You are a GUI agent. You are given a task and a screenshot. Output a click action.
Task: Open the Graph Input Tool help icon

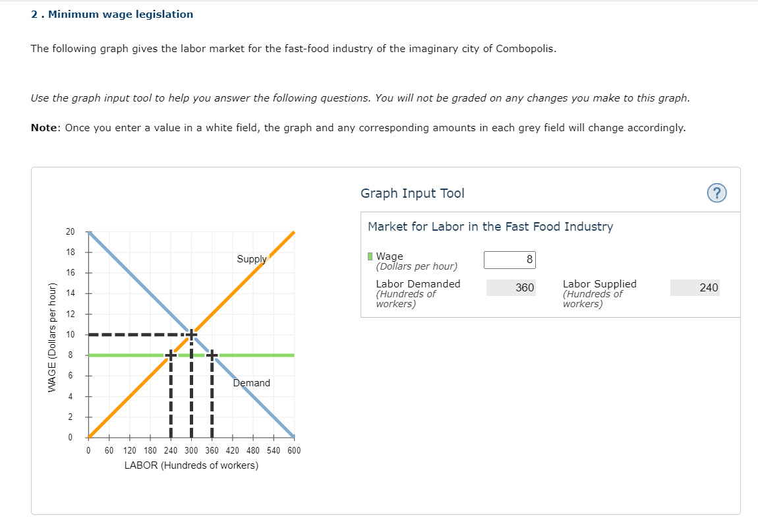[x=716, y=193]
